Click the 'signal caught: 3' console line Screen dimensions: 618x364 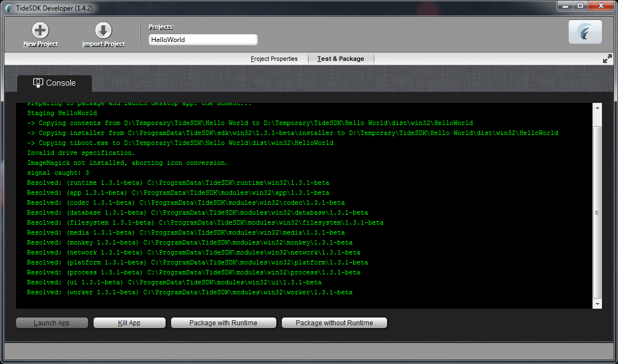click(x=58, y=173)
